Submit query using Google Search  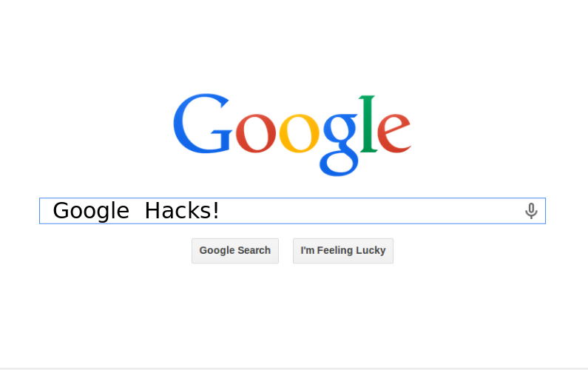(x=235, y=251)
